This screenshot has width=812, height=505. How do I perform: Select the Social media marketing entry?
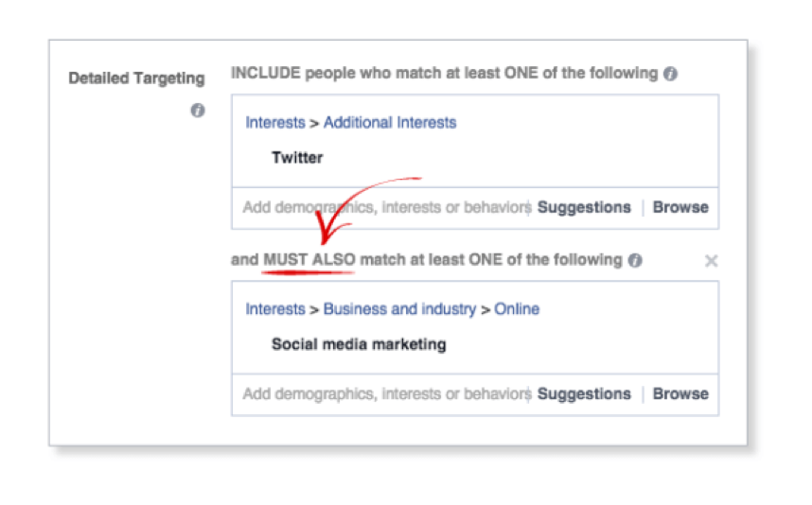[x=359, y=344]
